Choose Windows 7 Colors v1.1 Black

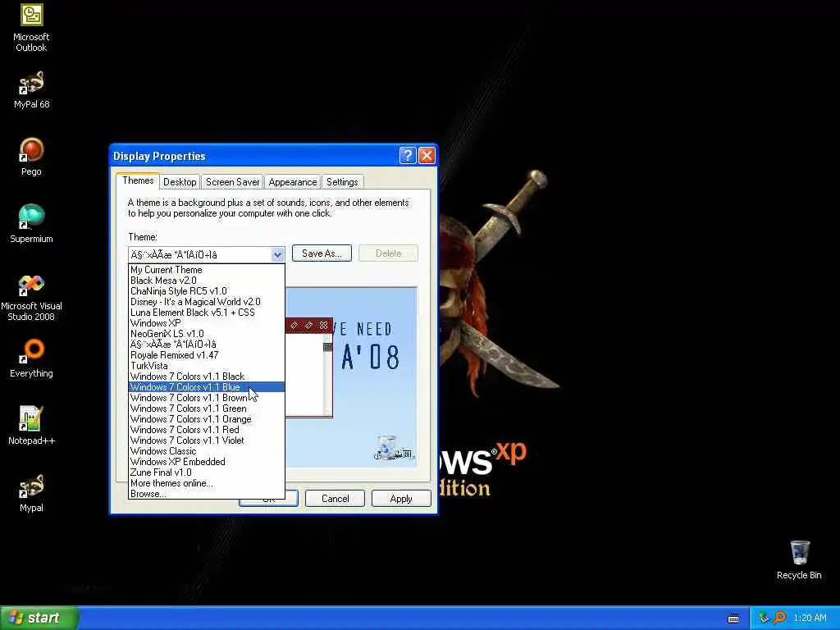point(206,377)
